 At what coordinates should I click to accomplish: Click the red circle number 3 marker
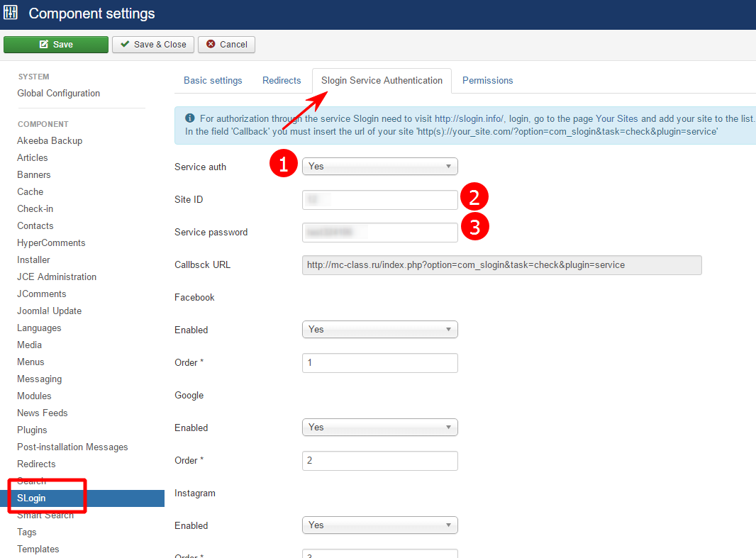(474, 227)
